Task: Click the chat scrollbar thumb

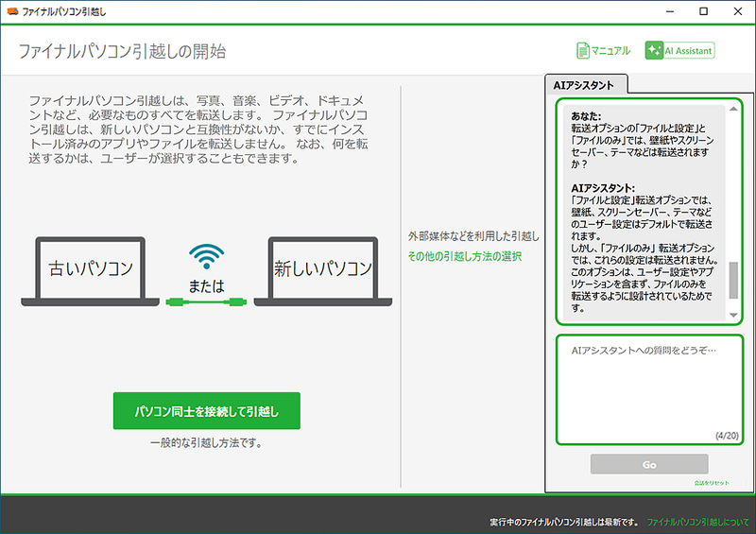Action: (x=733, y=281)
